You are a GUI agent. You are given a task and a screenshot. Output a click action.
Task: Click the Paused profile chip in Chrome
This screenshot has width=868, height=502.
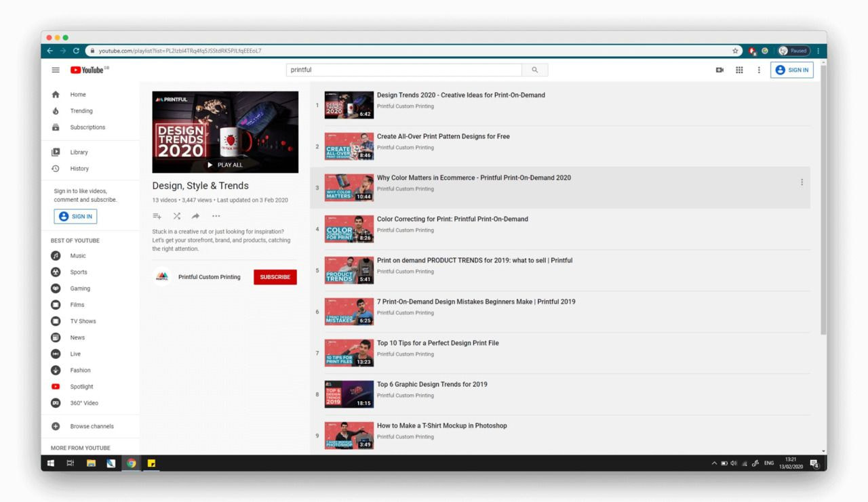tap(794, 51)
